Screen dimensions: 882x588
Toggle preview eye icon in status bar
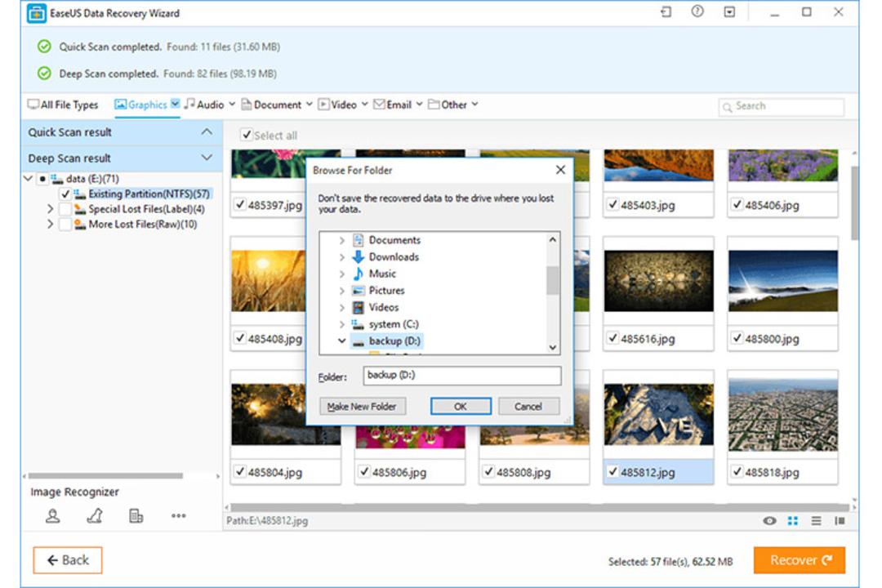point(769,521)
